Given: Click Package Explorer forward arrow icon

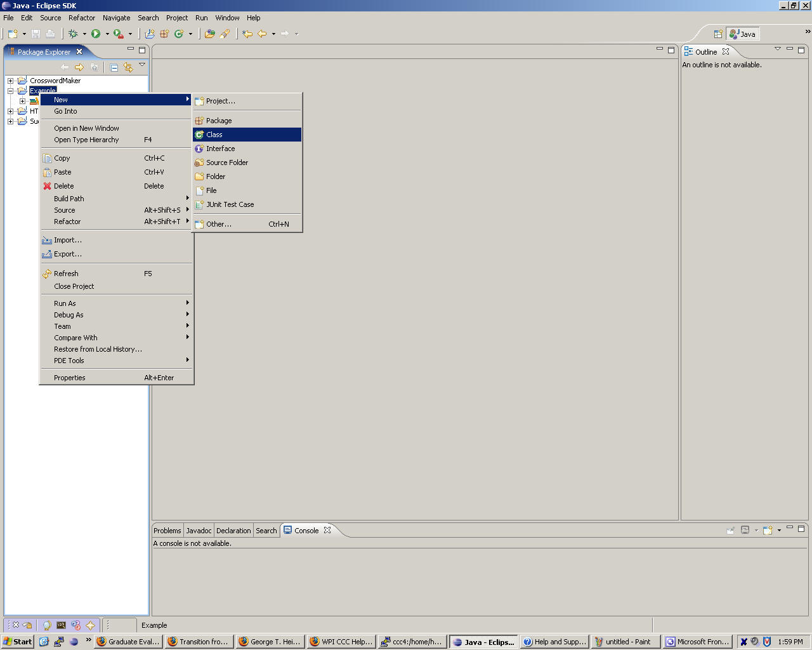Looking at the screenshot, I should click(79, 67).
